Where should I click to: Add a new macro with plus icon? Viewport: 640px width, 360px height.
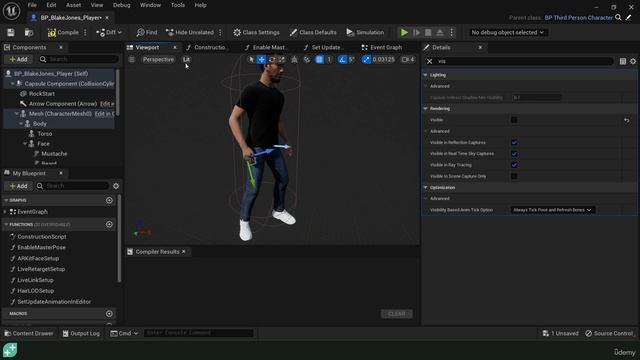pos(109,314)
